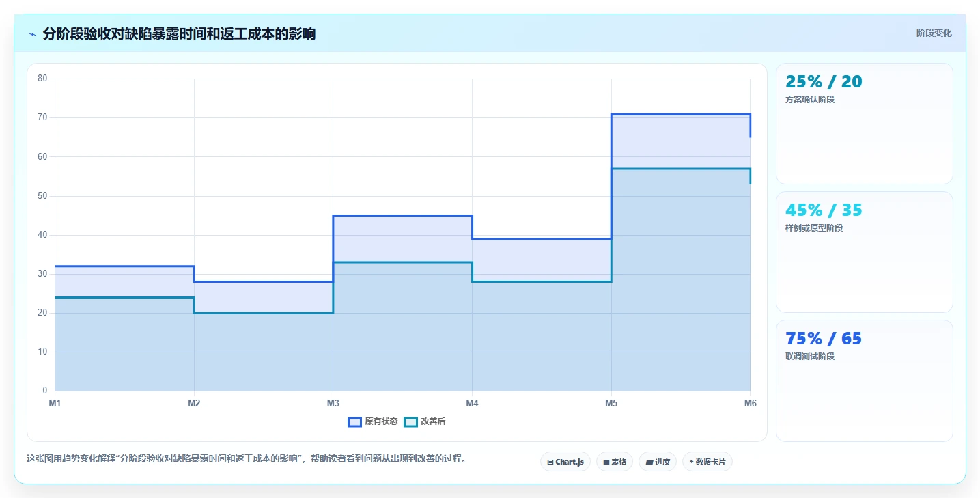Click the 阶段变化 label in header

(x=934, y=33)
